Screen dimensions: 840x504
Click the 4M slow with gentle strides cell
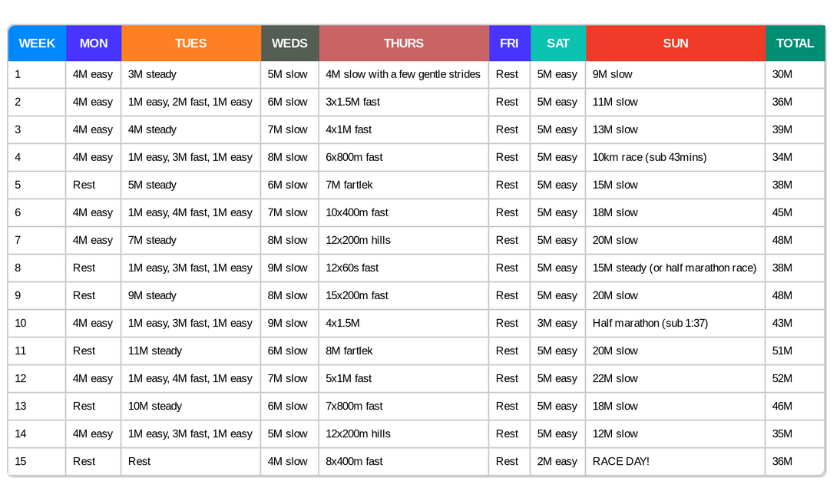pyautogui.click(x=403, y=74)
